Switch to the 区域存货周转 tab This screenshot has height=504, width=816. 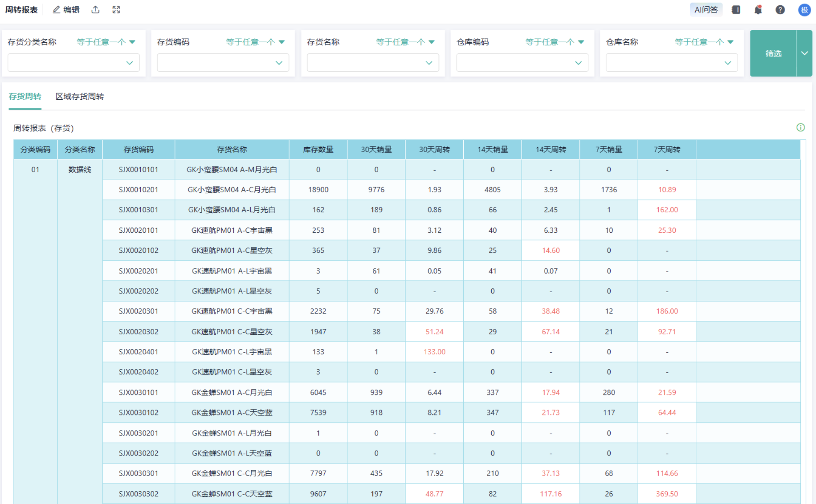point(80,97)
